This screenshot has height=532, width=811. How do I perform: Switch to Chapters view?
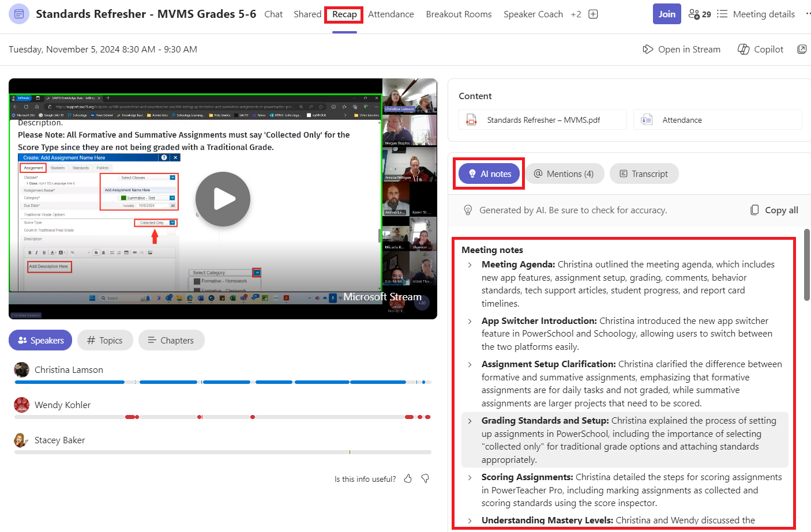tap(171, 340)
